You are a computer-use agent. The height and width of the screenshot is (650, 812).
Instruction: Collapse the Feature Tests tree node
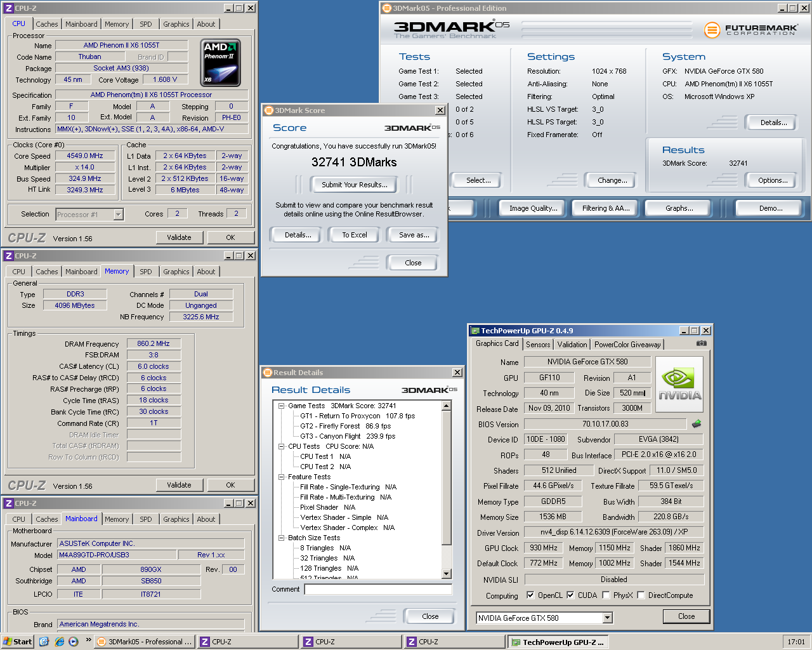click(x=281, y=477)
